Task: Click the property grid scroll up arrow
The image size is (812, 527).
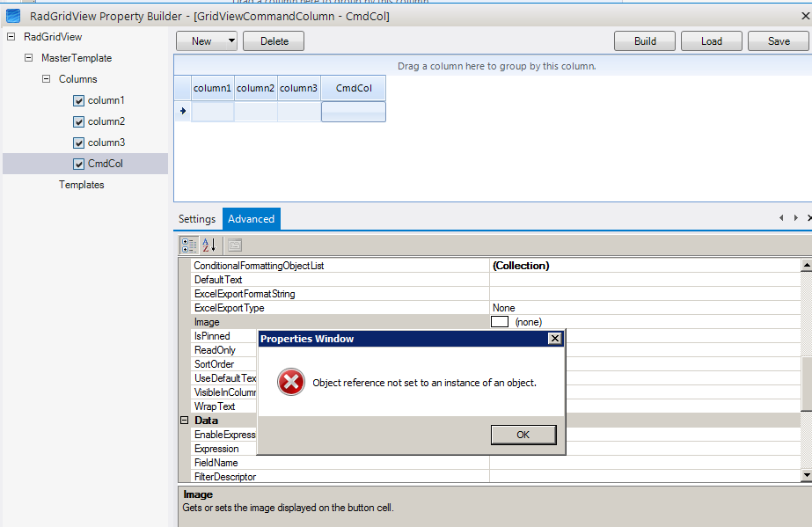Action: point(807,266)
